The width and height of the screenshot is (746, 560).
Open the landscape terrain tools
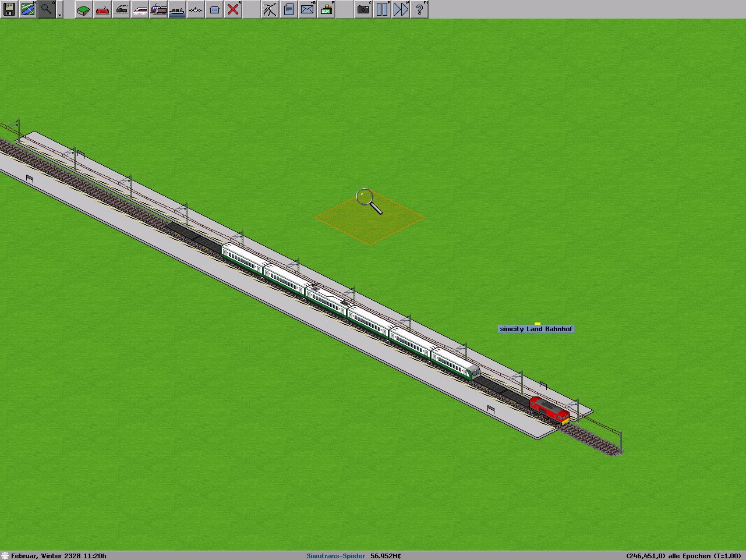[x=84, y=9]
